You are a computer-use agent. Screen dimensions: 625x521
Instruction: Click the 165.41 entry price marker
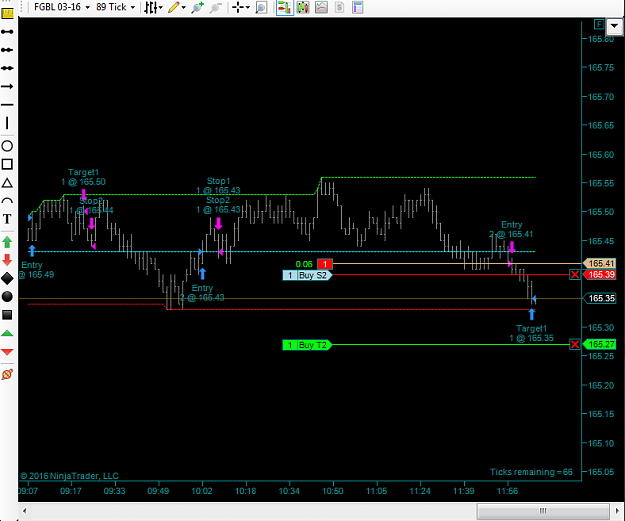[x=599, y=263]
